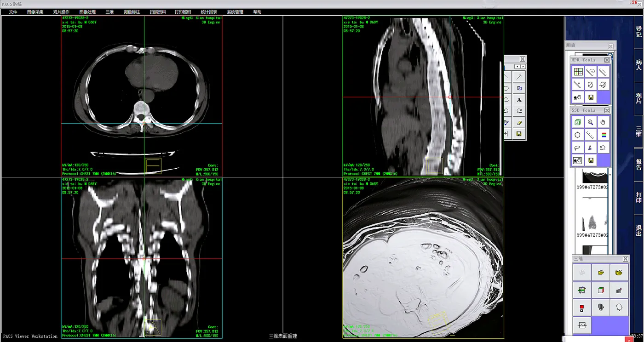Image resolution: width=644 pixels, height=342 pixels.
Task: Open the 测量标注 menu
Action: coord(132,12)
